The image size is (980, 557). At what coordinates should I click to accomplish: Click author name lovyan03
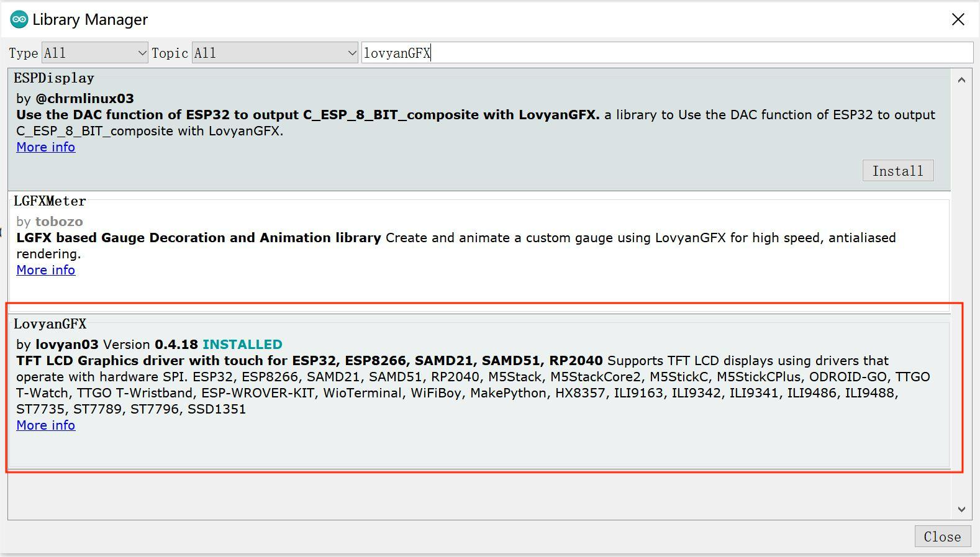(x=67, y=345)
